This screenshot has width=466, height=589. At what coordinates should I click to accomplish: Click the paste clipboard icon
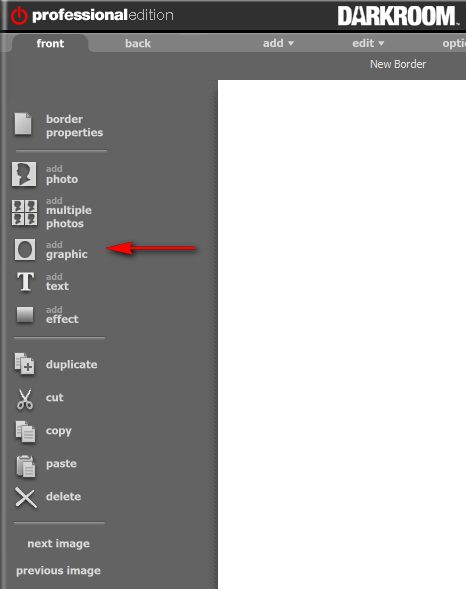[26, 466]
